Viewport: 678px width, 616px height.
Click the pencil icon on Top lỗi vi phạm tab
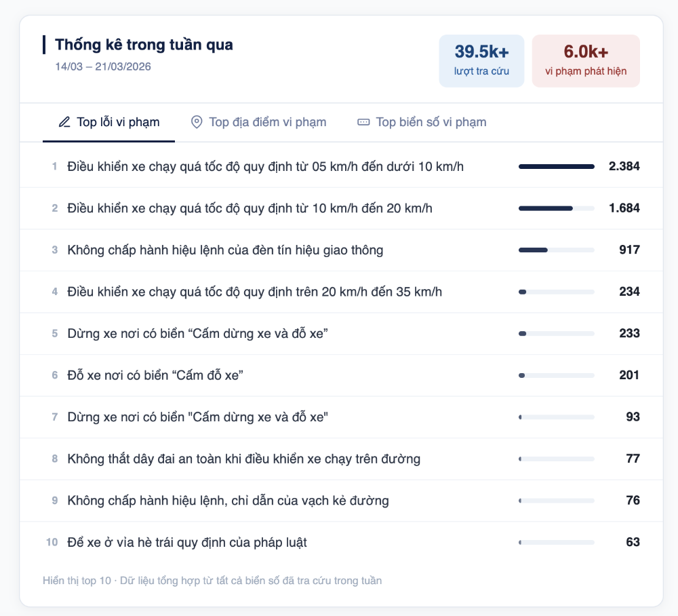click(64, 122)
